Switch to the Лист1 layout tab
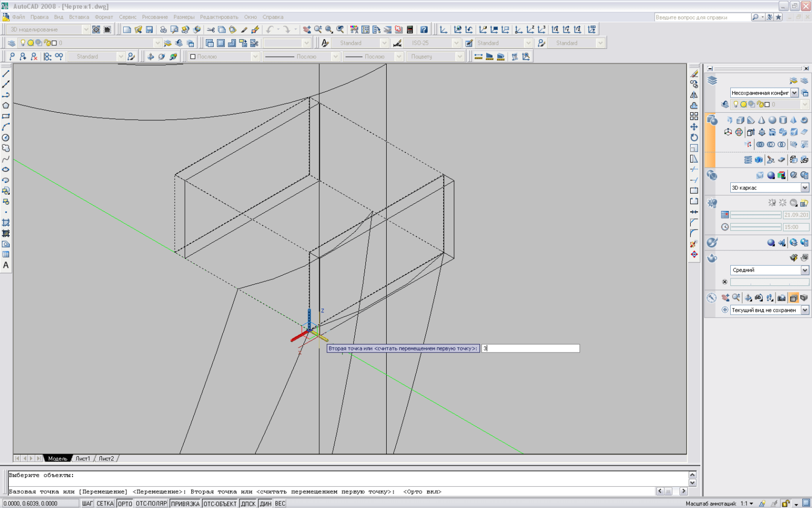Viewport: 812px width, 508px height. (83, 458)
